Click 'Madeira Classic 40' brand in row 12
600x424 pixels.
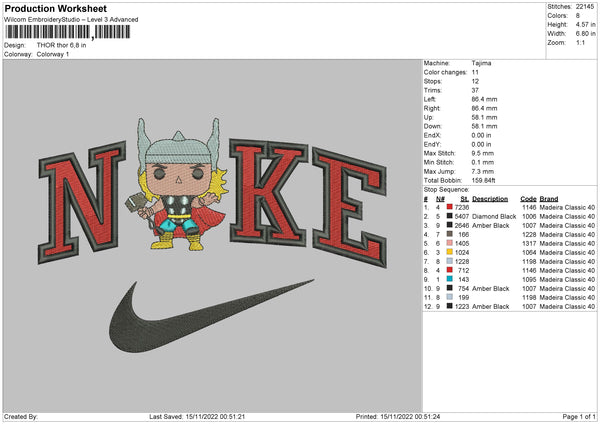click(567, 307)
